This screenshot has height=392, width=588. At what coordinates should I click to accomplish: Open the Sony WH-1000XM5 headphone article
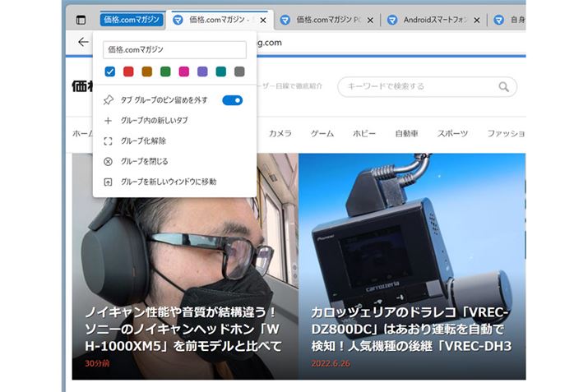(x=183, y=329)
